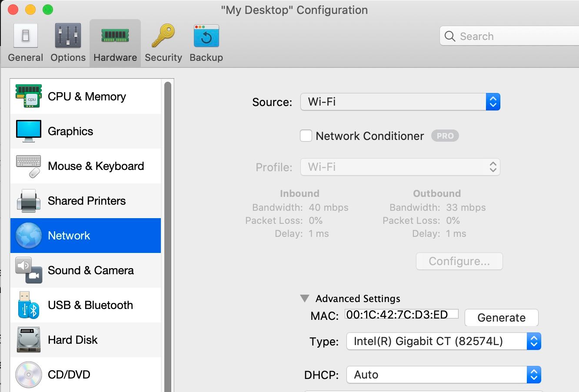Open the Source dropdown showing Wi-Fi
Image resolution: width=579 pixels, height=392 pixels.
(x=492, y=101)
